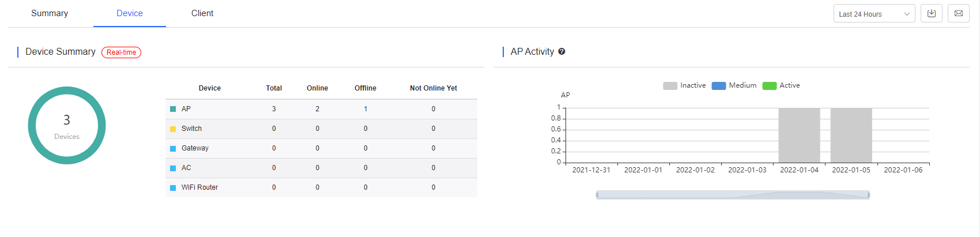Click the email report envelope icon
The width and height of the screenshot is (980, 237).
tap(959, 13)
